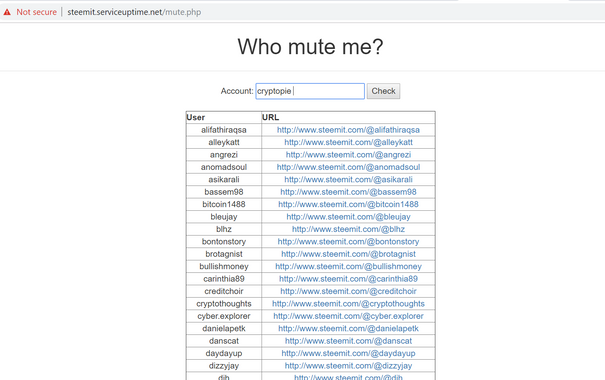This screenshot has height=380, width=605.
Task: Select the 'brotagnist' user cell
Action: [224, 254]
